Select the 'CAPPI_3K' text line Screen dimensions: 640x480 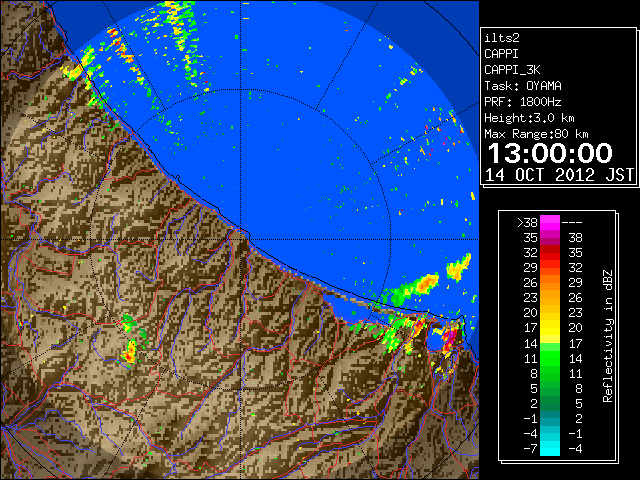[512, 70]
